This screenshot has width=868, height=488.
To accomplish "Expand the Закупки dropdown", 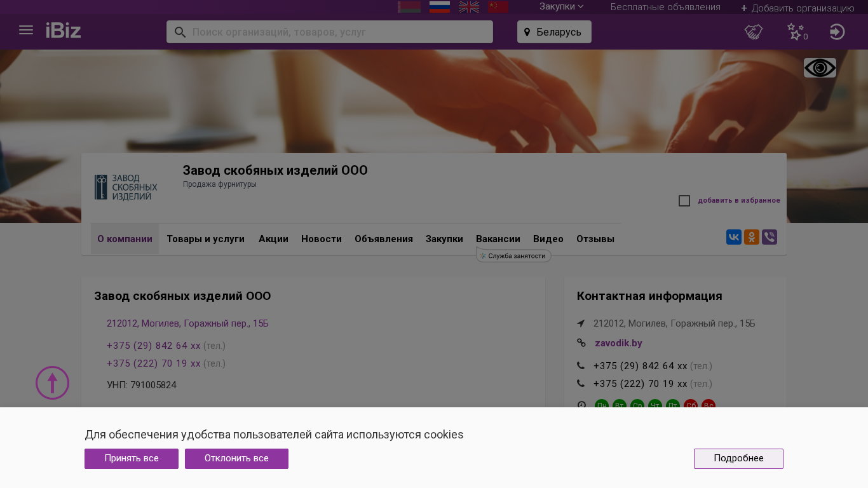I will [x=561, y=7].
